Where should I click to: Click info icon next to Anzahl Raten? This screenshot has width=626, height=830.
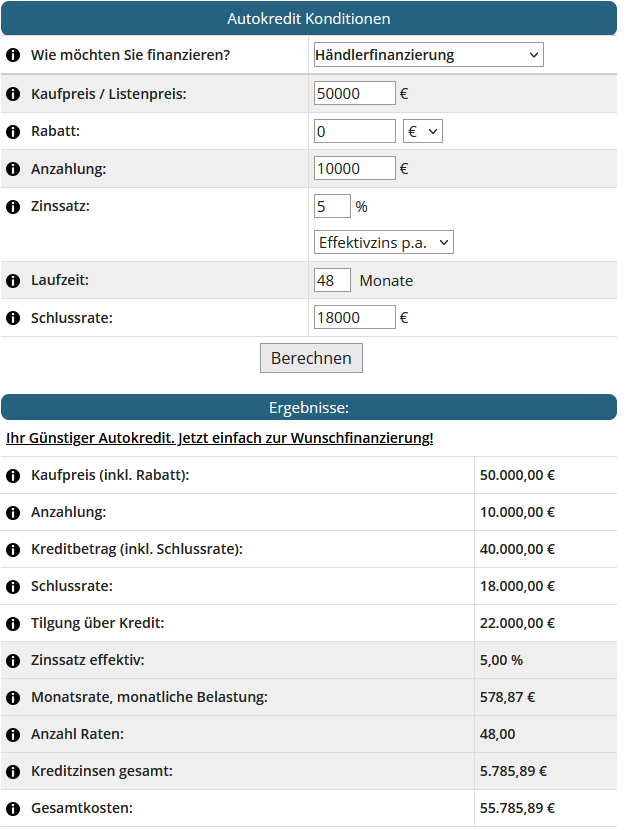pos(13,734)
